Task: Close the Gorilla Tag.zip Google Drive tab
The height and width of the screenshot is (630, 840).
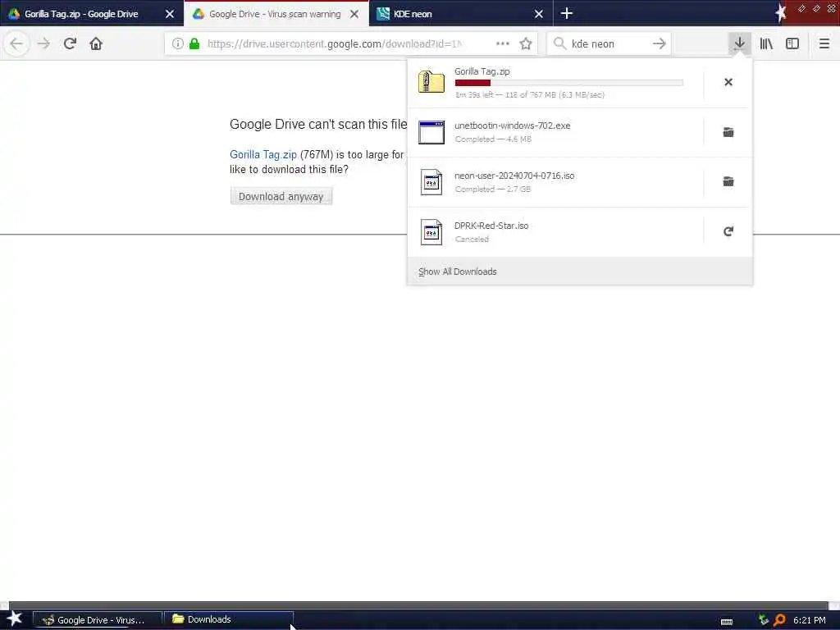Action: click(x=169, y=14)
